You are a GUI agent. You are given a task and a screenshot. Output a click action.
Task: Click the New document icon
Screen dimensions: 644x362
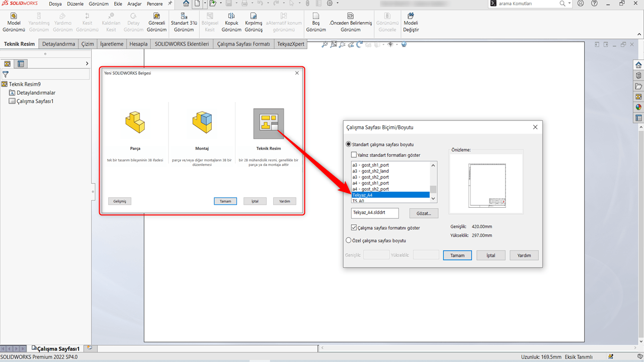coord(198,4)
